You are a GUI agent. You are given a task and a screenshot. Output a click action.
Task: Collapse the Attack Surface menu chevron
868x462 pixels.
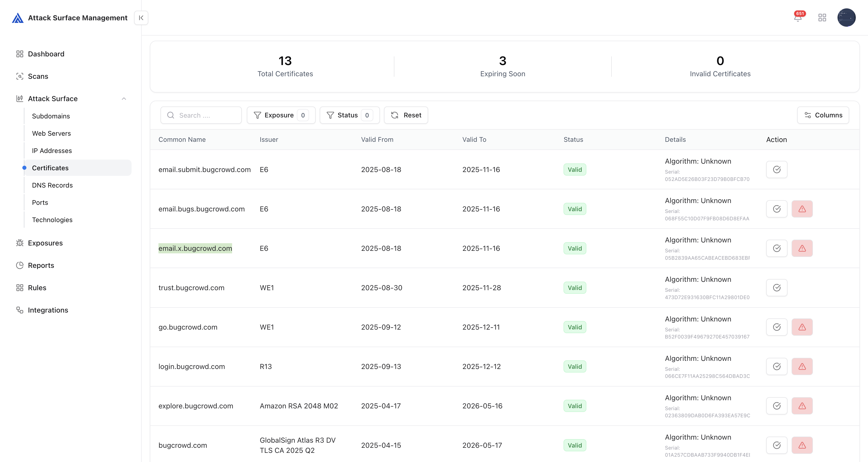(x=124, y=99)
